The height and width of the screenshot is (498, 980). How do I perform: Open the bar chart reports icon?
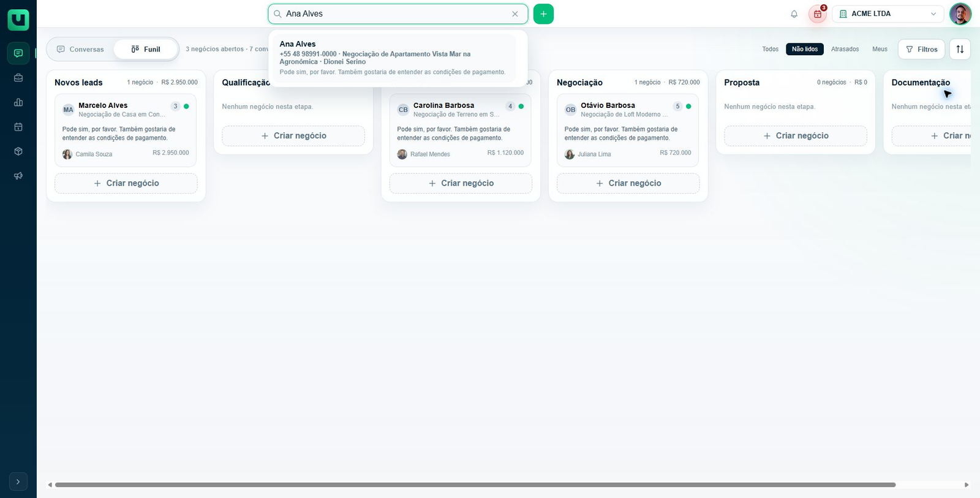pos(18,102)
